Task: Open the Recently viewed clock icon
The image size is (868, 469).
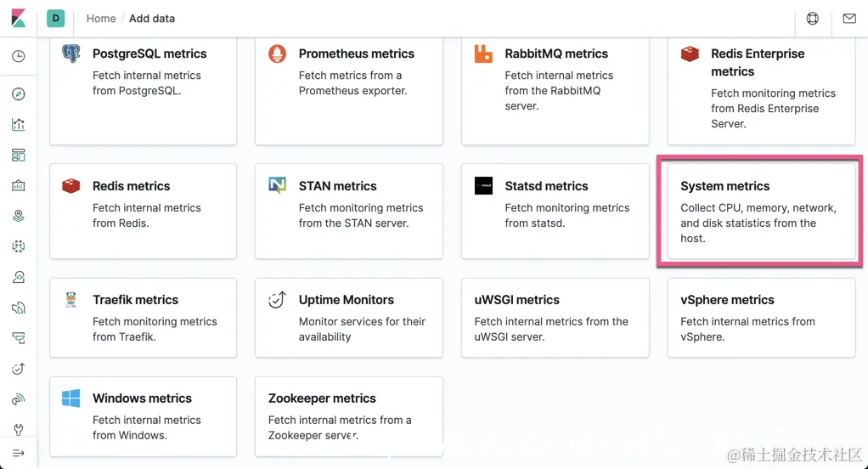Action: (19, 56)
